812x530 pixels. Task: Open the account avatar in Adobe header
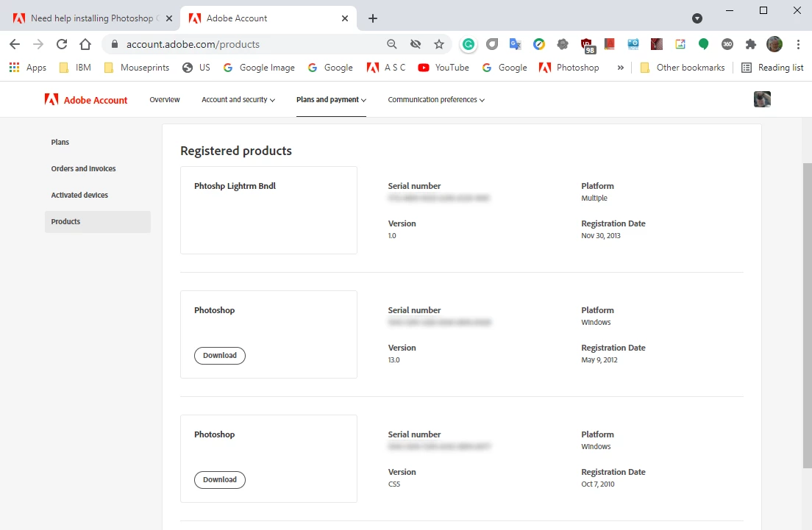[762, 99]
